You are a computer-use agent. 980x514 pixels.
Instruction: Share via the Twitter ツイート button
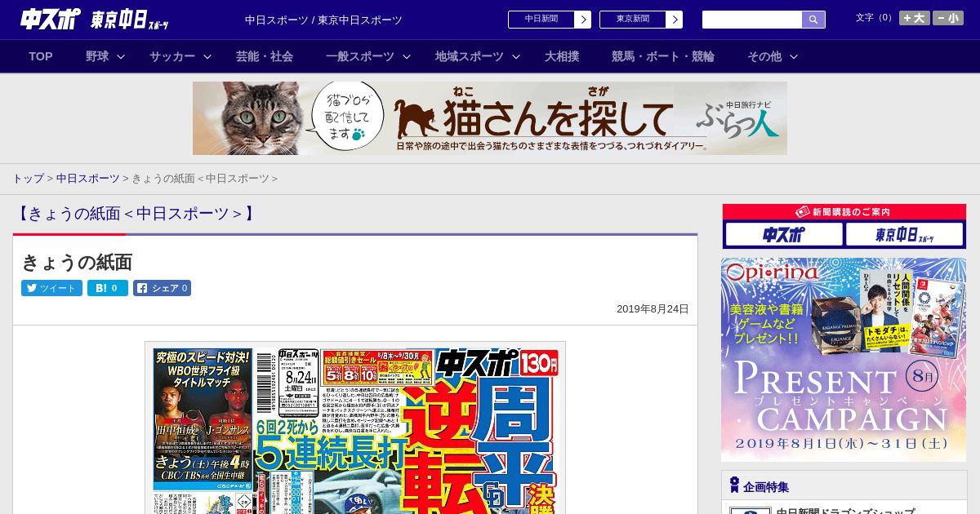(x=51, y=288)
